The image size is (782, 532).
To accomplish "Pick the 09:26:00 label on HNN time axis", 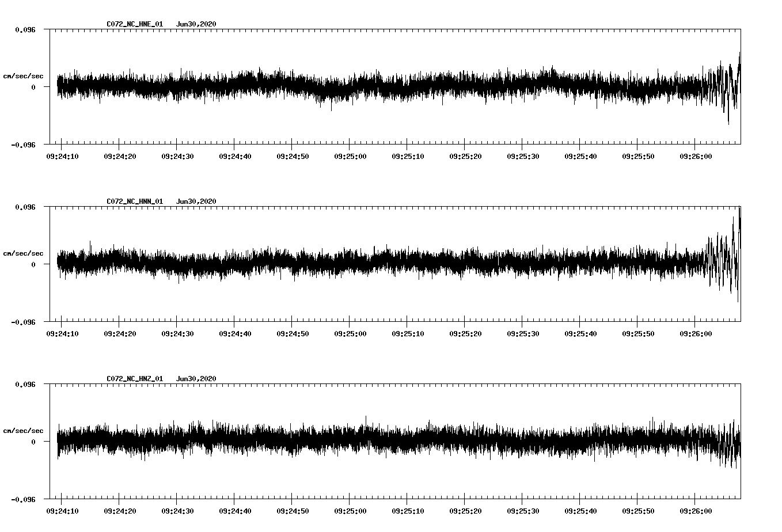I will click(x=695, y=333).
